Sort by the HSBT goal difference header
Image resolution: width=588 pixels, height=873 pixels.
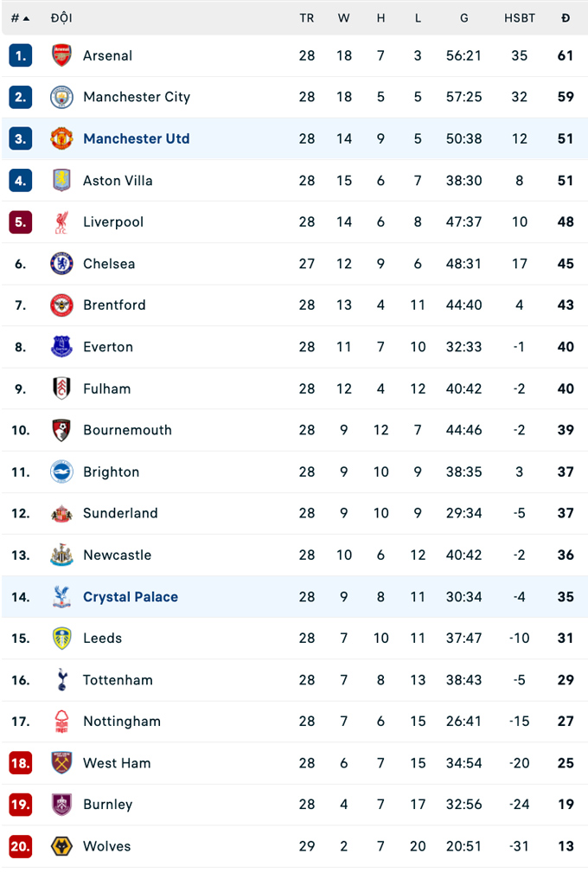[520, 18]
